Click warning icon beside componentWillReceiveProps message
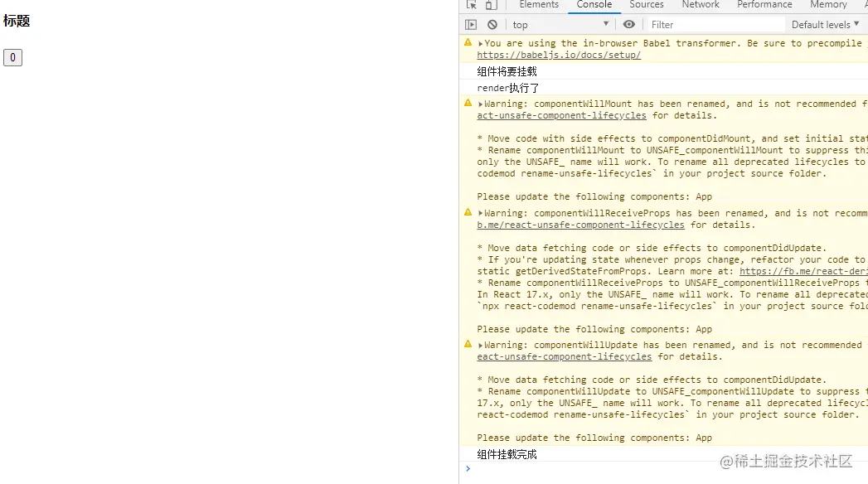868x484 pixels. (468, 212)
